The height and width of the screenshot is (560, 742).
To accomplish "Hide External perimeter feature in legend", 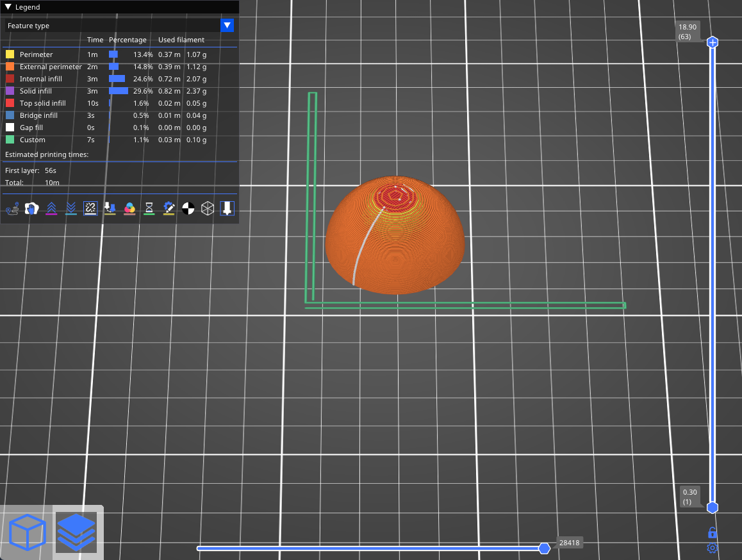I will pos(50,67).
